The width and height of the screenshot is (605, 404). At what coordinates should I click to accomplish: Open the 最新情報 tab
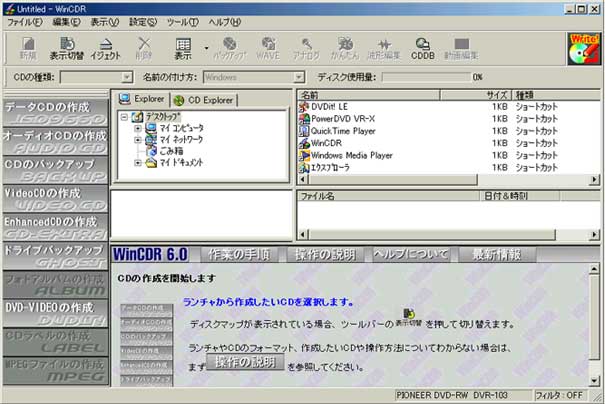497,254
